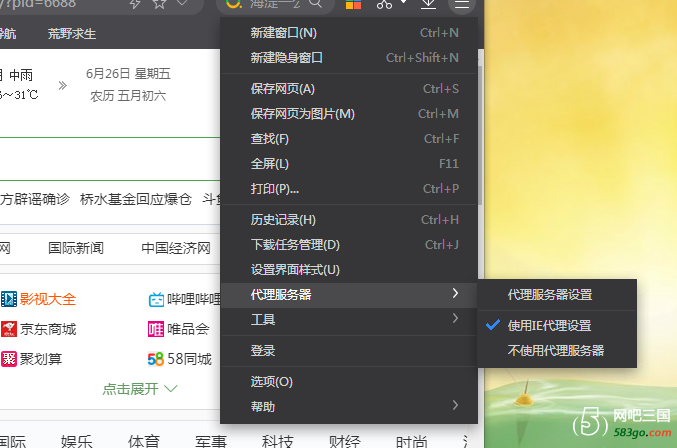Choose 查找(F) menu item
The width and height of the screenshot is (677, 448).
click(x=349, y=139)
